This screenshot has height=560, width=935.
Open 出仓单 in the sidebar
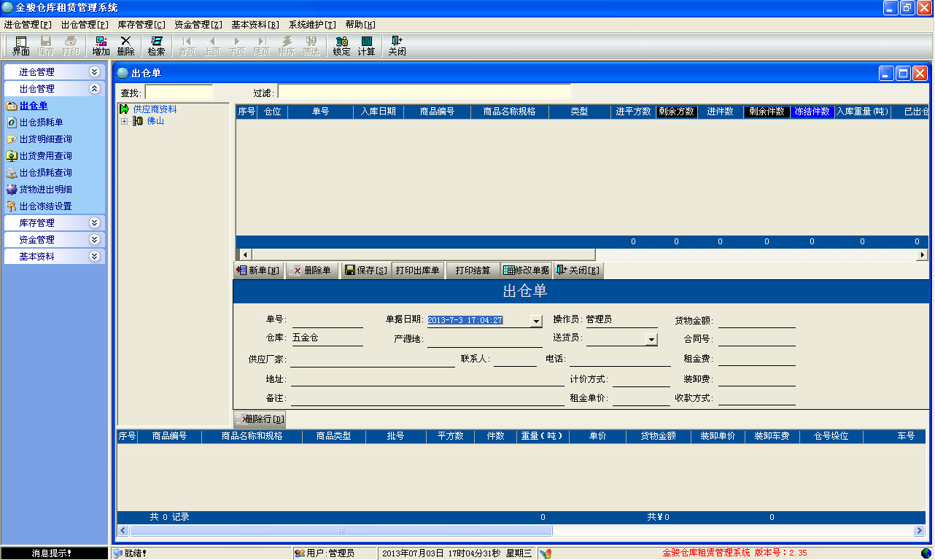click(x=34, y=106)
